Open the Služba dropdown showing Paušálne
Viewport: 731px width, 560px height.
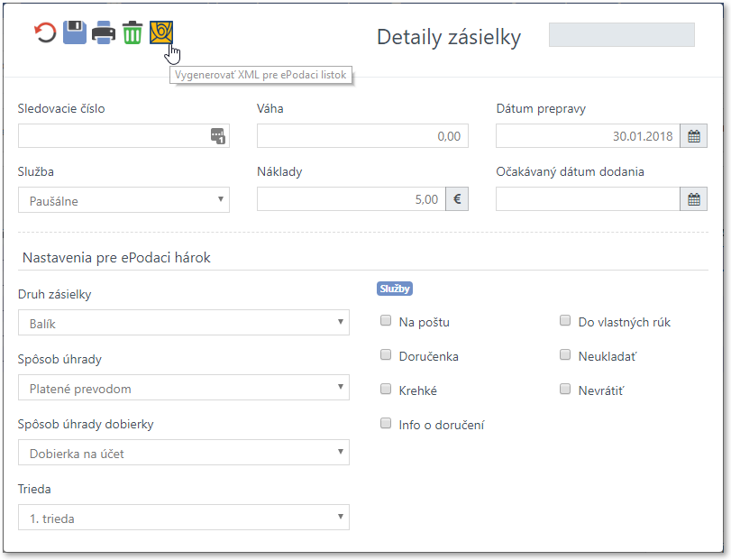coord(123,200)
